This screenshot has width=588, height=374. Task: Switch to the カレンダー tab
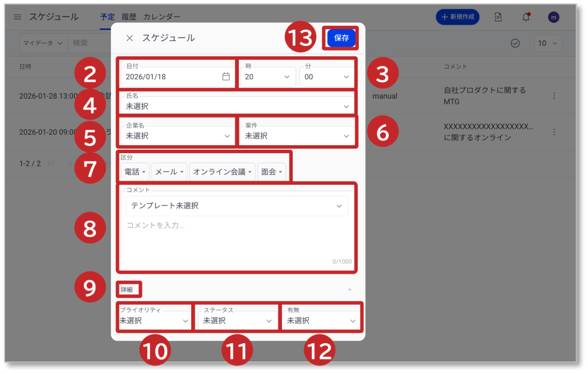161,17
